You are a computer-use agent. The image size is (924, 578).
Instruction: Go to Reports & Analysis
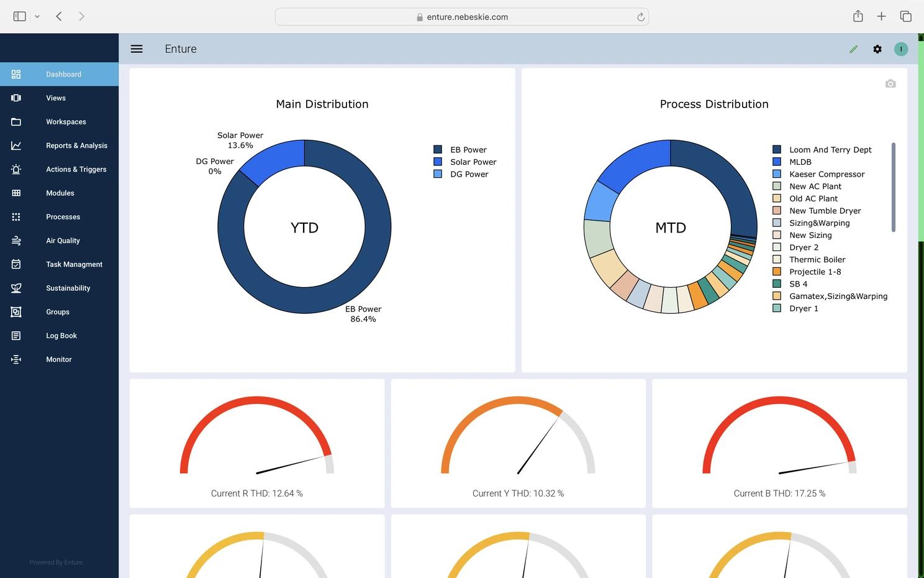click(59, 145)
